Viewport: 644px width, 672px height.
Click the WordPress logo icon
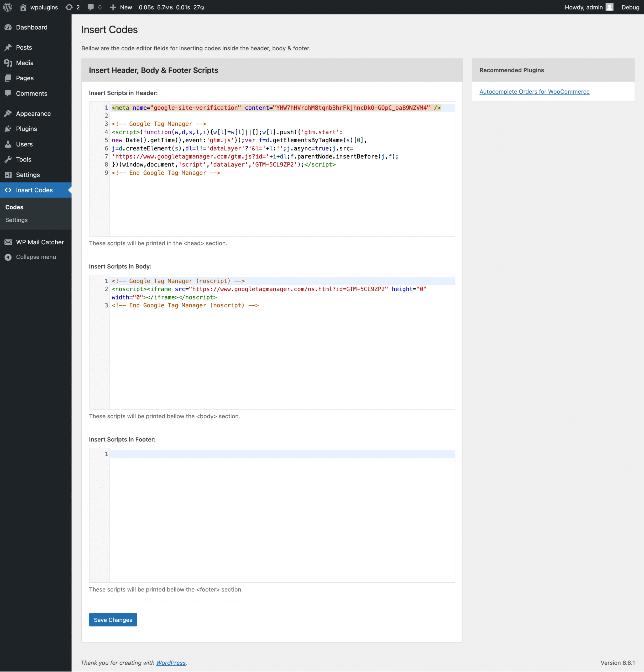click(x=8, y=7)
